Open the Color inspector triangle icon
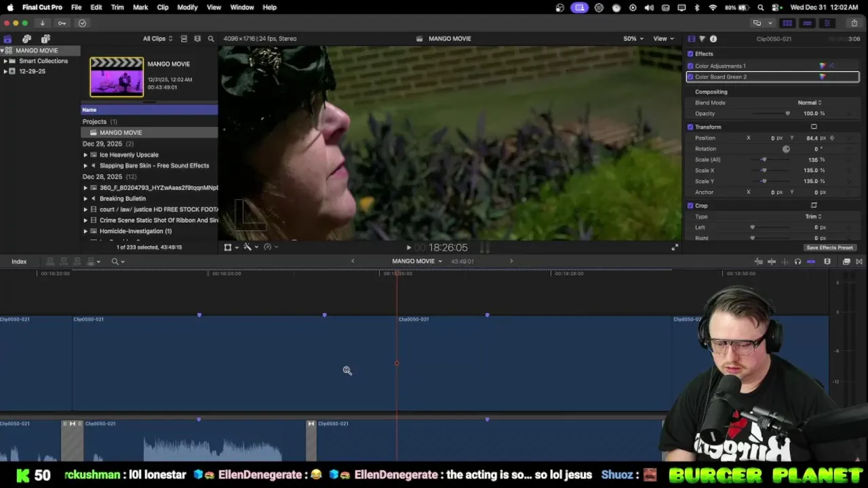Screen dimensions: 868x488 (x=702, y=39)
